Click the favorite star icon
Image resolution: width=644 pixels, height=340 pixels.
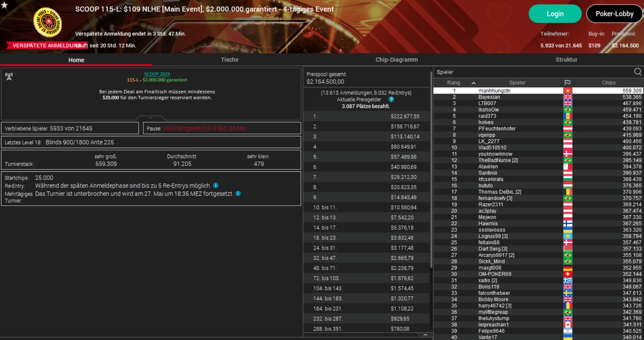tap(4, 5)
